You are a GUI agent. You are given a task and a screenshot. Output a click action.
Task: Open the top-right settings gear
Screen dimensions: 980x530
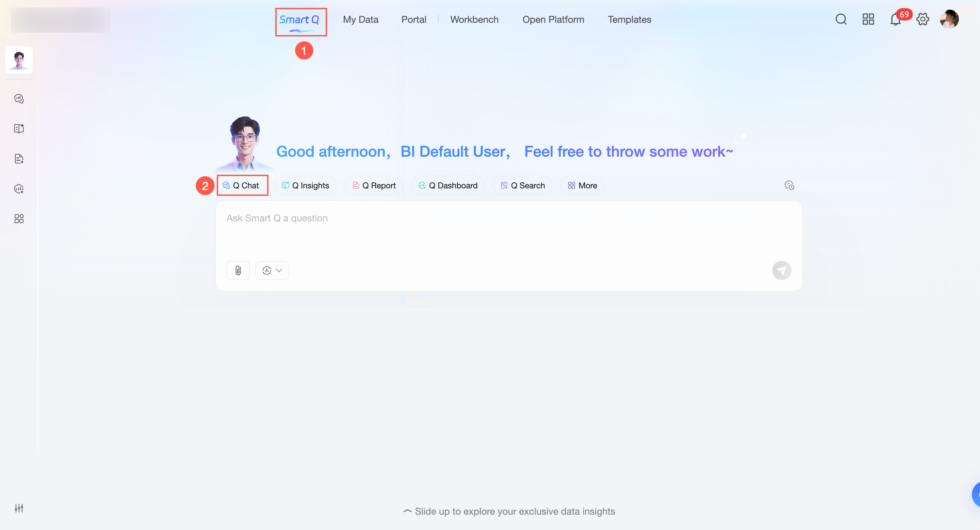[922, 19]
